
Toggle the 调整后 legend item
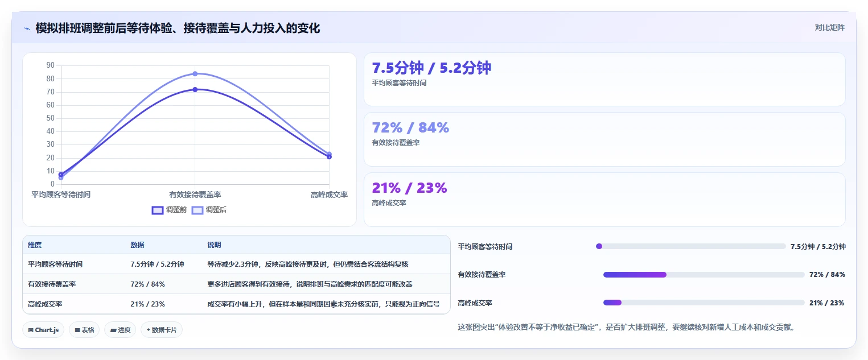pyautogui.click(x=209, y=210)
